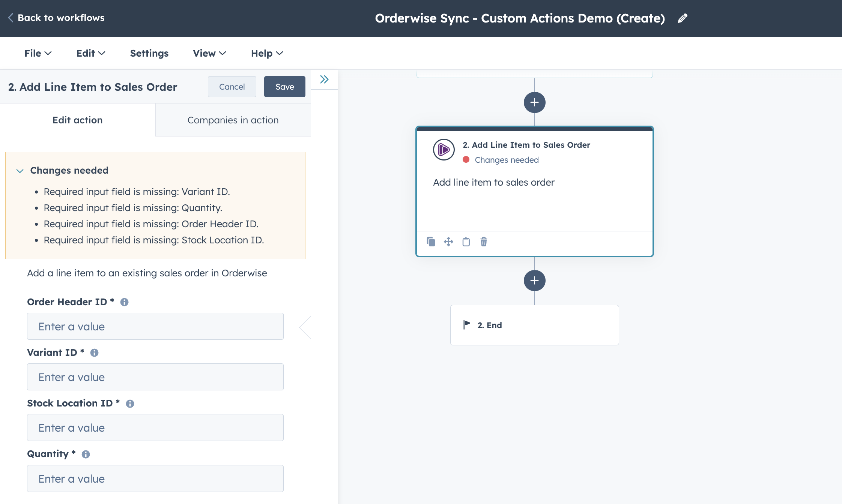Viewport: 842px width, 504px height.
Task: Focus the Quantity input field
Action: pyautogui.click(x=155, y=478)
